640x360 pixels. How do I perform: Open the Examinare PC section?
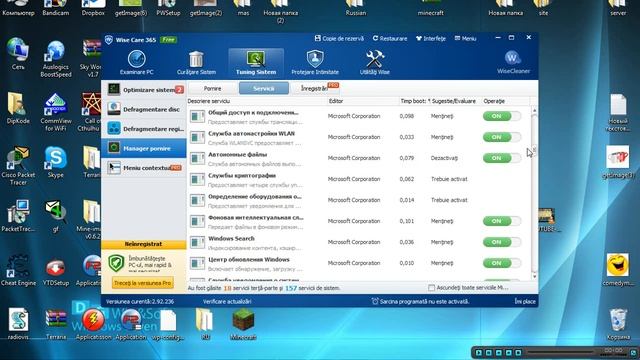(137, 62)
